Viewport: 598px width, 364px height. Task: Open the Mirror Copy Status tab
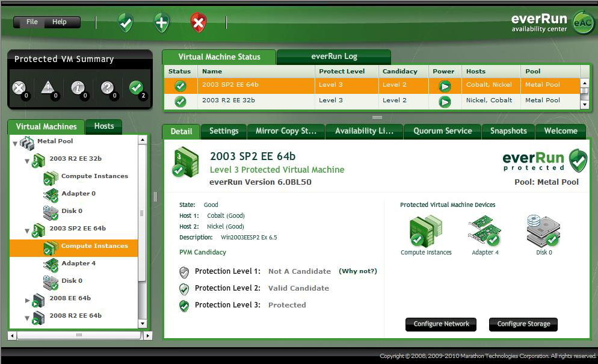coord(286,131)
